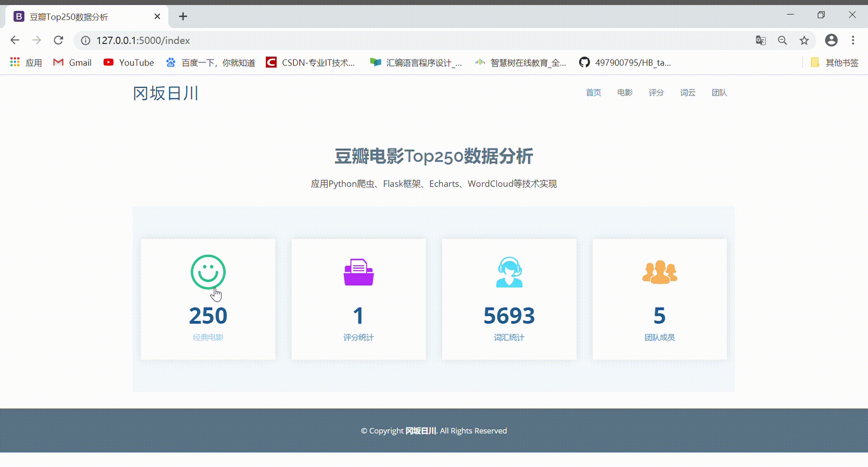Select the 团队 navigation item
The height and width of the screenshot is (467, 868).
coord(719,93)
